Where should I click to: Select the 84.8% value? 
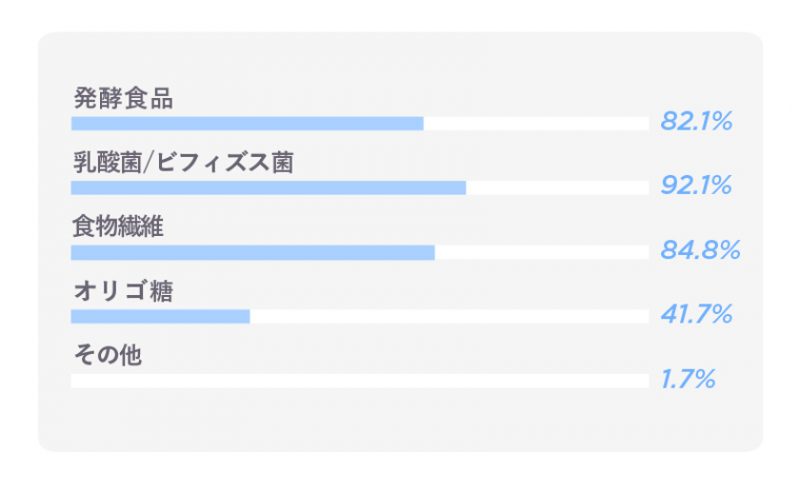[x=700, y=250]
